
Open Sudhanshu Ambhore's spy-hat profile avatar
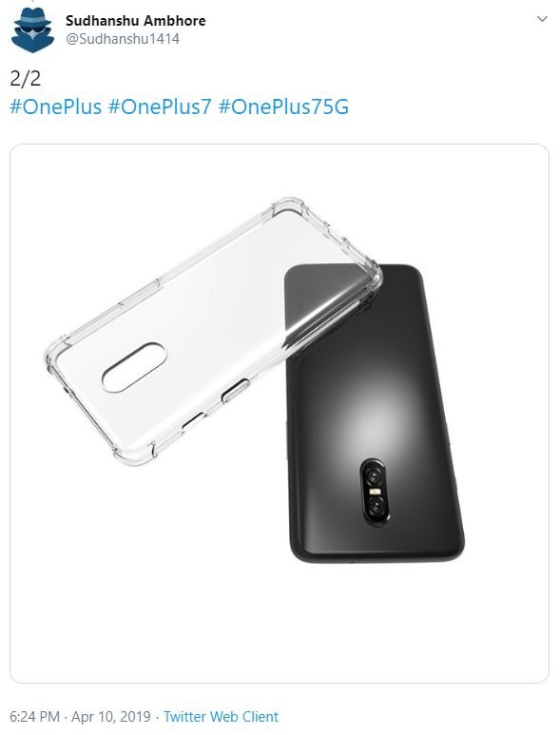[x=32, y=29]
